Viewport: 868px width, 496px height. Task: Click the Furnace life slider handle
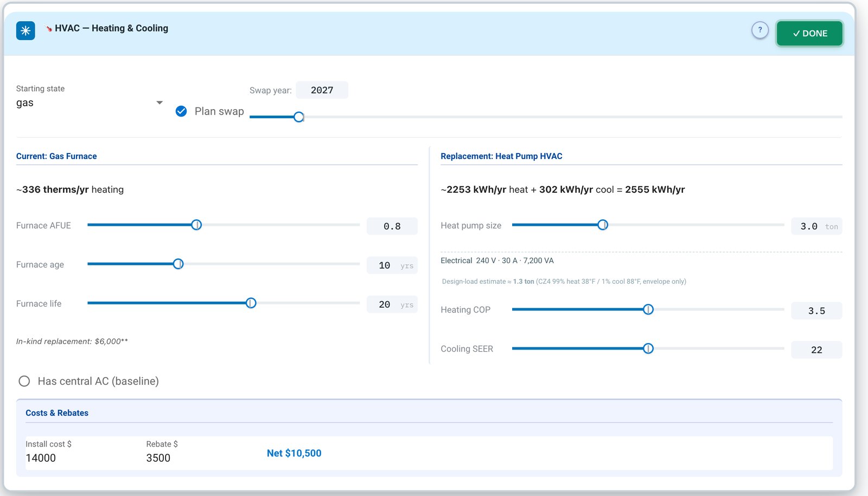click(251, 303)
